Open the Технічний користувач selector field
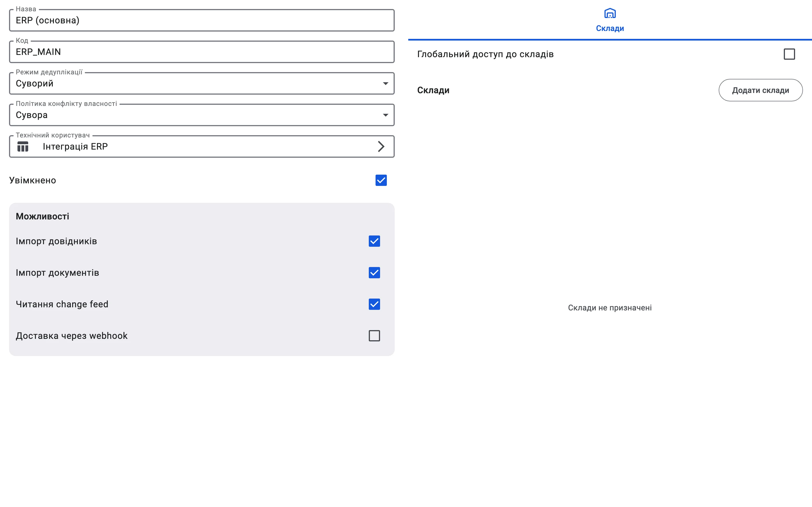 (202, 146)
